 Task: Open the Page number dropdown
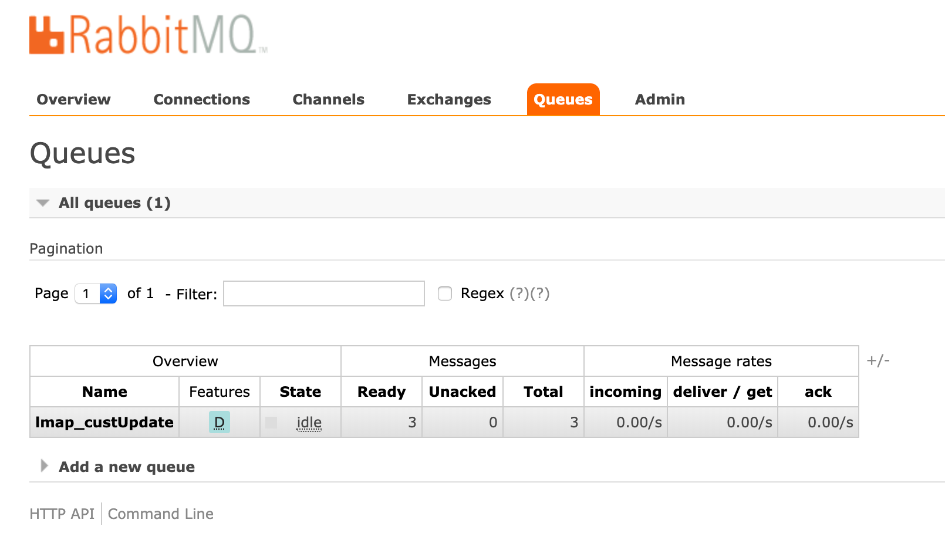point(96,294)
